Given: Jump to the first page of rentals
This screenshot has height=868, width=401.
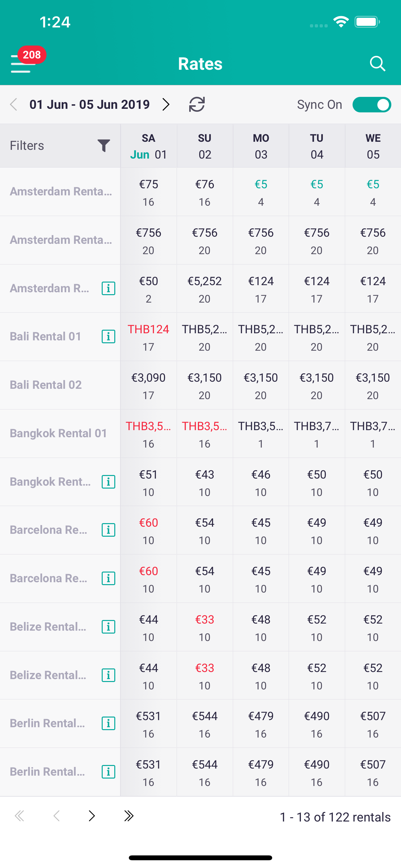Looking at the screenshot, I should pyautogui.click(x=20, y=816).
